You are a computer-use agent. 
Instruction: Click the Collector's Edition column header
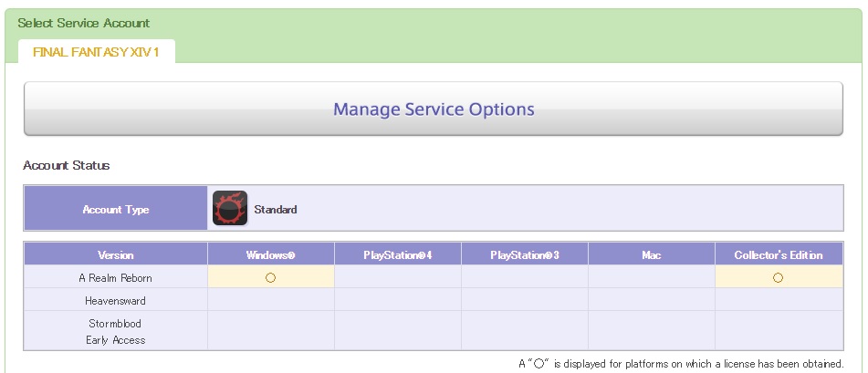(x=779, y=254)
